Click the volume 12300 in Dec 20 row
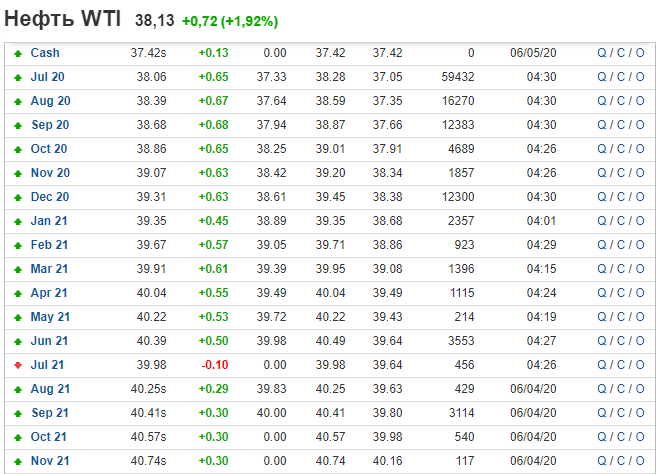 (x=458, y=197)
